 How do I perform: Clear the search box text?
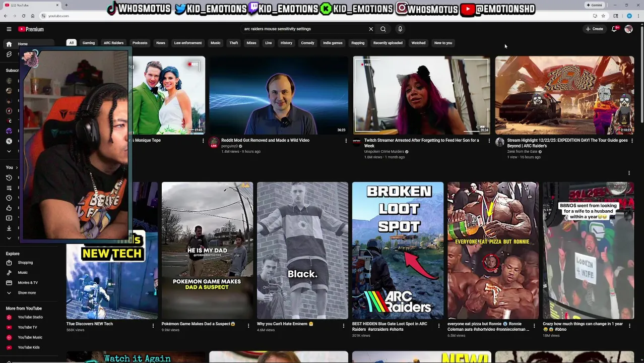pos(371,29)
